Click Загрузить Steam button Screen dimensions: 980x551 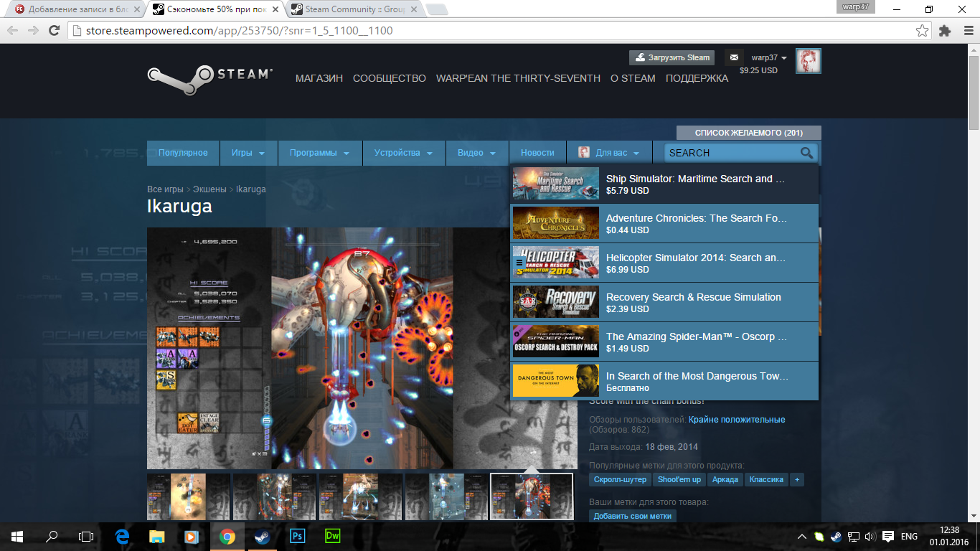672,57
